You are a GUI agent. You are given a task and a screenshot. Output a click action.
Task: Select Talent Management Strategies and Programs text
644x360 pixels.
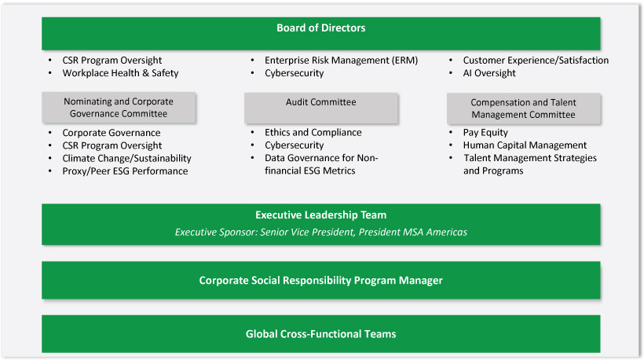[529, 164]
